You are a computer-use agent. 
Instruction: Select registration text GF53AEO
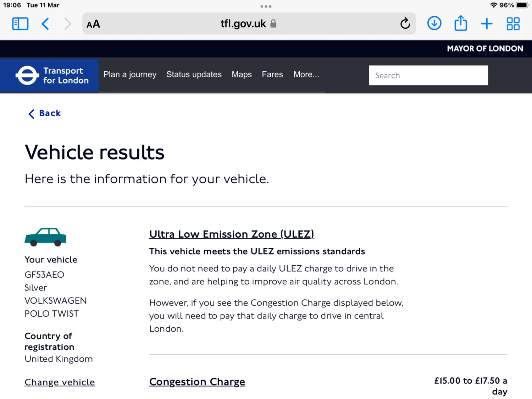click(x=44, y=275)
